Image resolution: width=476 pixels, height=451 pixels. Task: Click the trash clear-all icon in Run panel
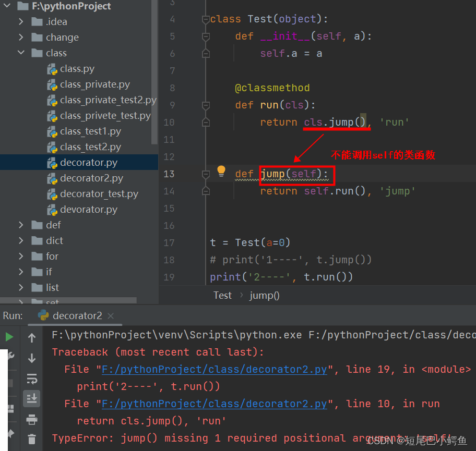32,439
